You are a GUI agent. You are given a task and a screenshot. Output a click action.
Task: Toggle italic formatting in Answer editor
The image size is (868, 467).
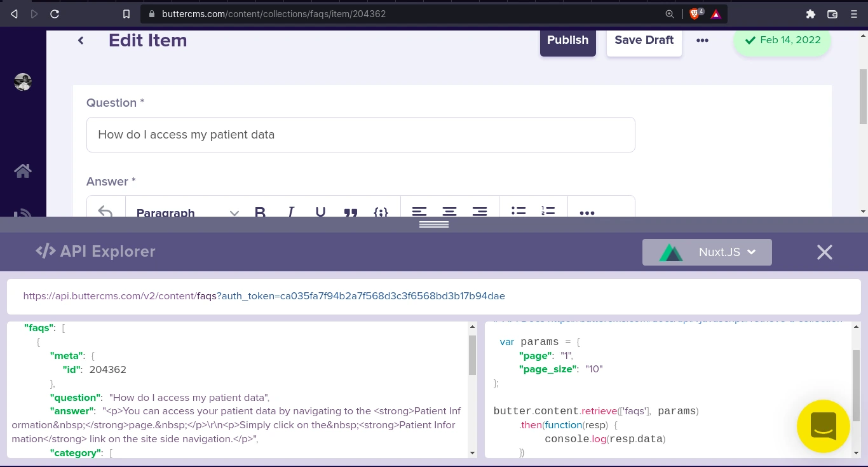tap(290, 212)
